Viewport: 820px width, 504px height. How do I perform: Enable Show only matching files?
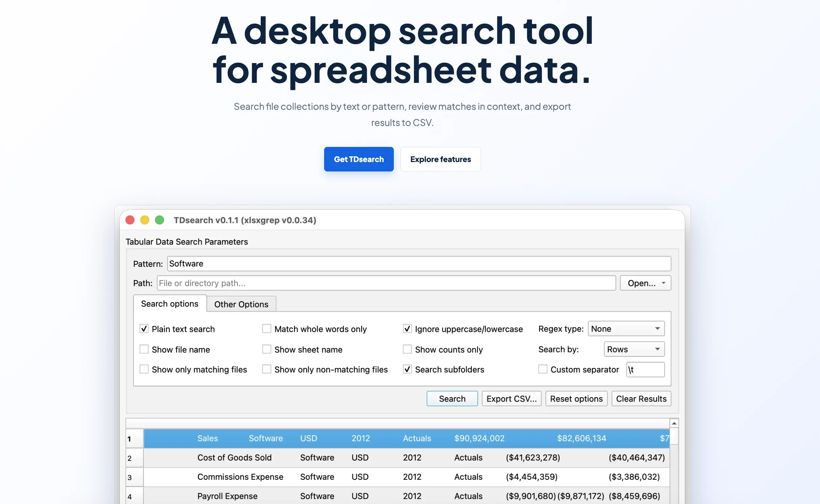pos(144,369)
